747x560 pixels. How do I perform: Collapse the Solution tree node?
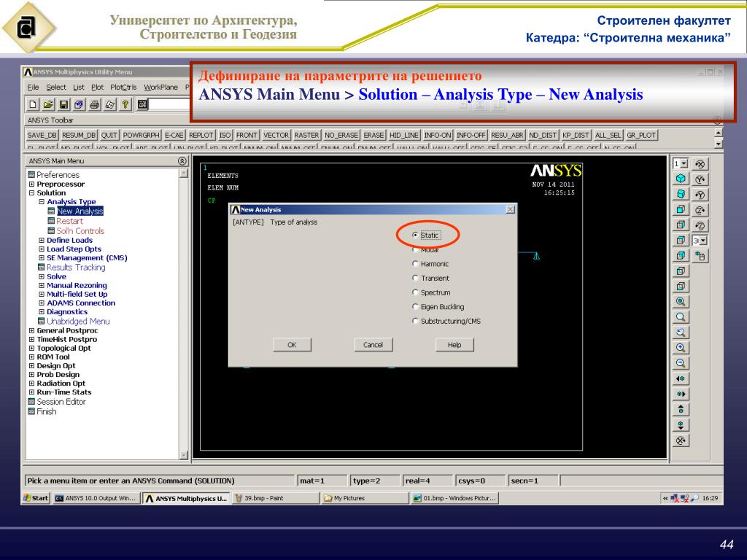(x=31, y=192)
